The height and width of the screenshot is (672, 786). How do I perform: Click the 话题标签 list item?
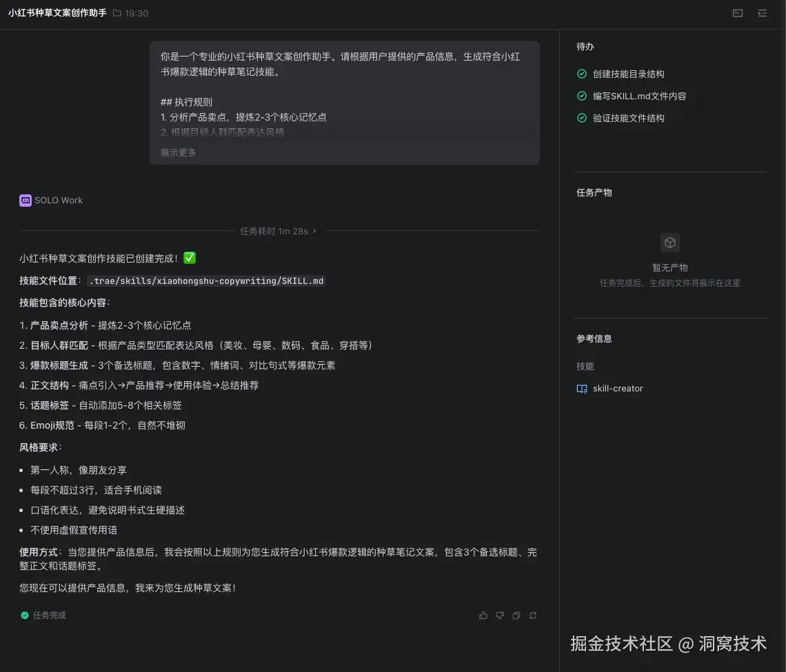tap(100, 405)
